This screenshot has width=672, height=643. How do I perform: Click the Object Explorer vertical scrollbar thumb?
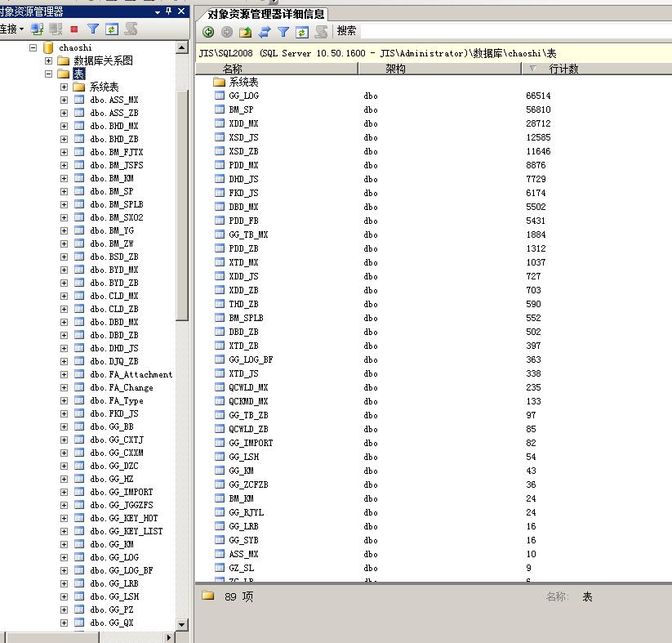[182, 205]
